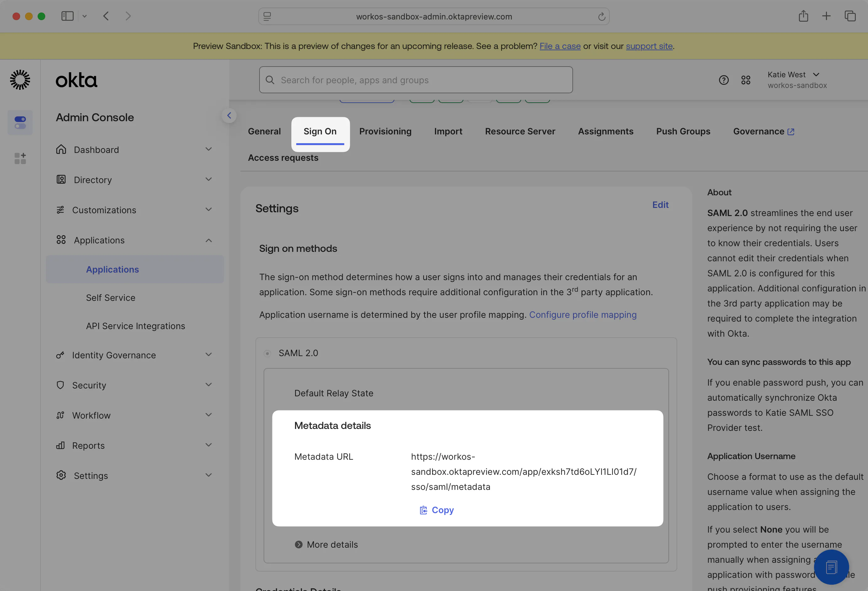868x591 pixels.
Task: Collapse the sidebar with the arrow button
Action: [229, 116]
